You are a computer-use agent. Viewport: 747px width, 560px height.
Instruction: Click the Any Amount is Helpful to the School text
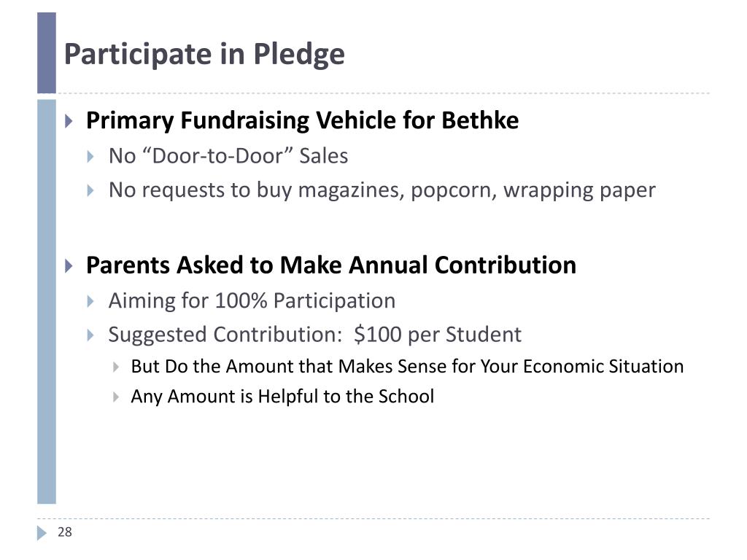[282, 396]
